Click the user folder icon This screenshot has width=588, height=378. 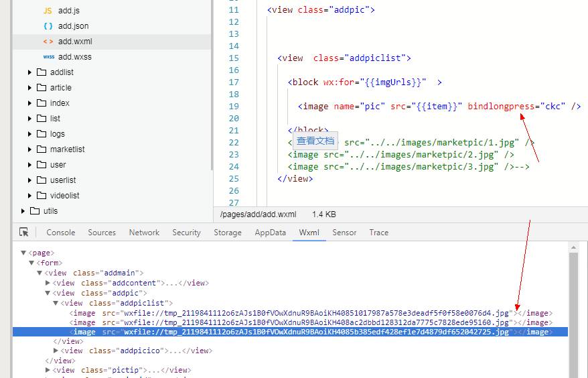(42, 164)
